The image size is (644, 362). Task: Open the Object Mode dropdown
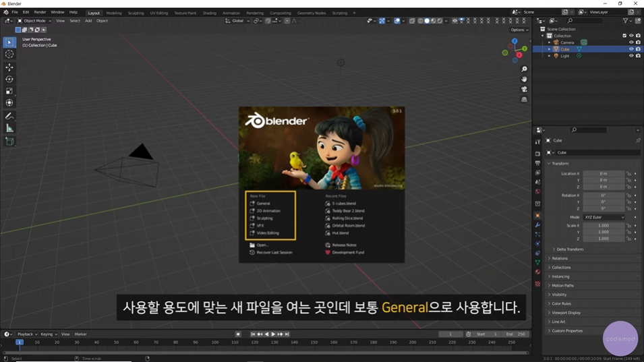(34, 21)
